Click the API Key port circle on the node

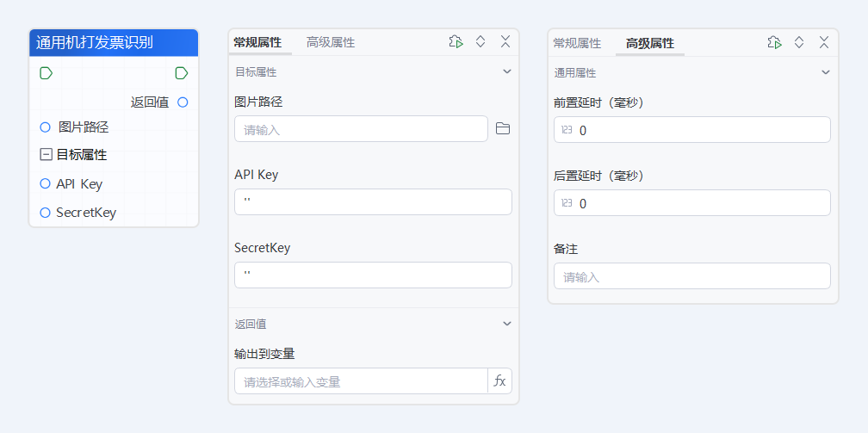(x=46, y=183)
